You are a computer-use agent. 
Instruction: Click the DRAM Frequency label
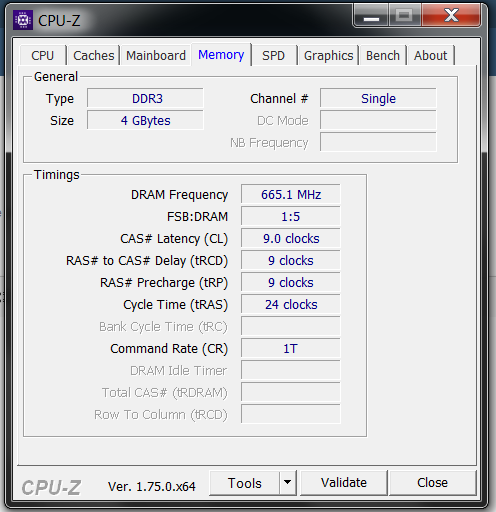click(x=179, y=195)
